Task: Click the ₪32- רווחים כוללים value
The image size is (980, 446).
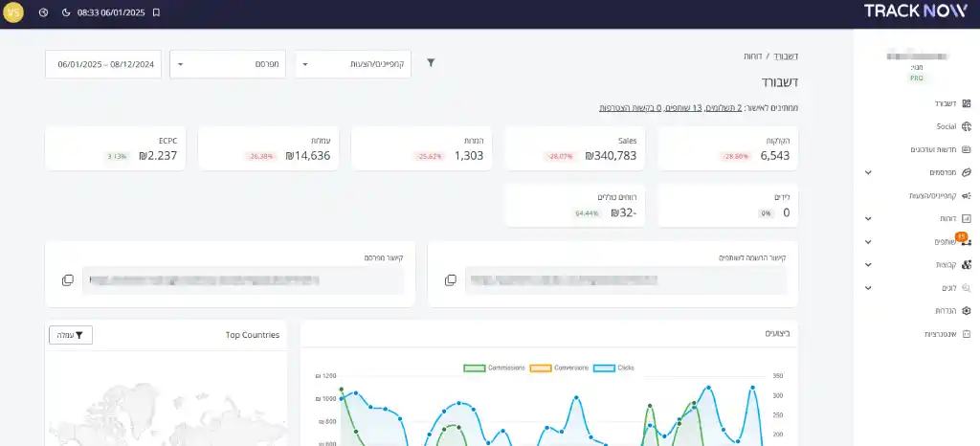Action: coord(624,213)
